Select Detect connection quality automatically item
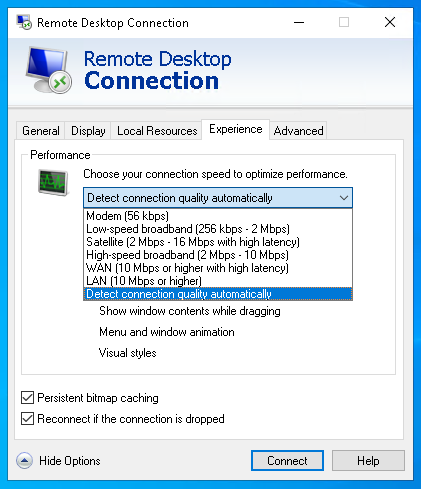Viewport: 421px width, 489px height. (x=218, y=294)
